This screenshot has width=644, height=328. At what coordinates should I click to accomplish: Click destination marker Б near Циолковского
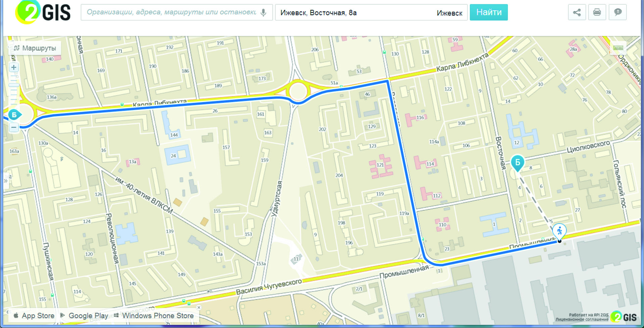pos(517,162)
